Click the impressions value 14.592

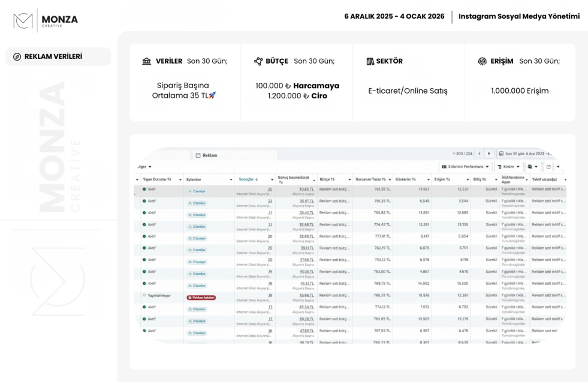pos(423,284)
